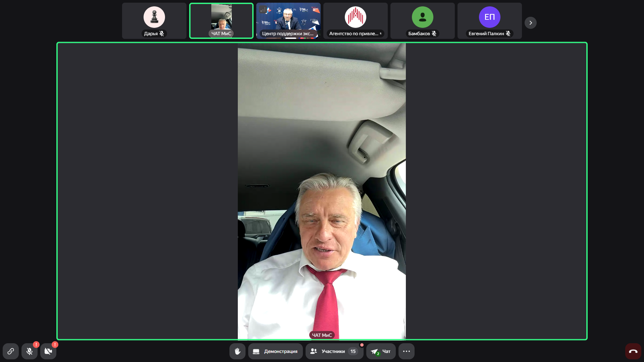This screenshot has height=362, width=644.
Task: Click Евгений Палкин's muted microphone indicator
Action: (x=508, y=34)
